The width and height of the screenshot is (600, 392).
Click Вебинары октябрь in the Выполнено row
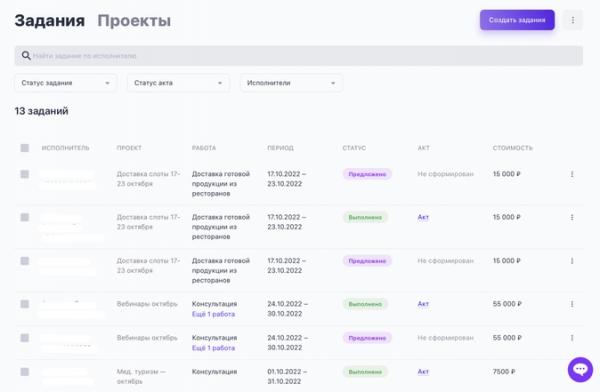click(x=147, y=304)
